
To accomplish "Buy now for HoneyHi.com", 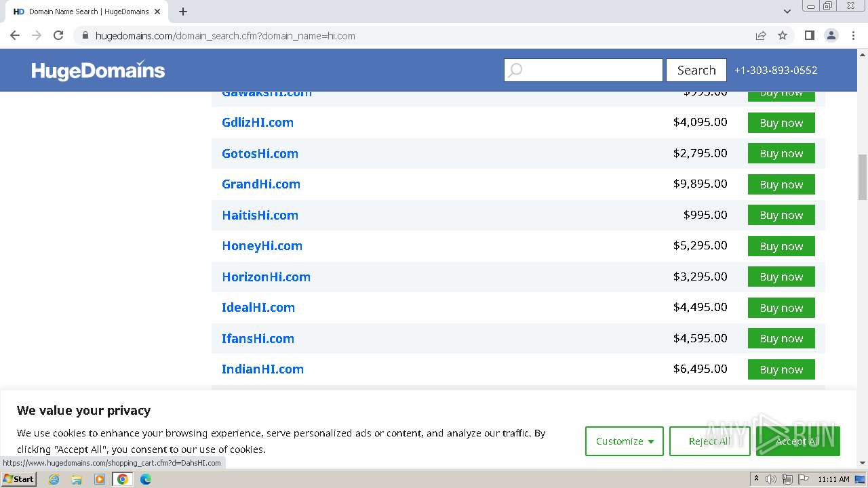I will tap(781, 246).
